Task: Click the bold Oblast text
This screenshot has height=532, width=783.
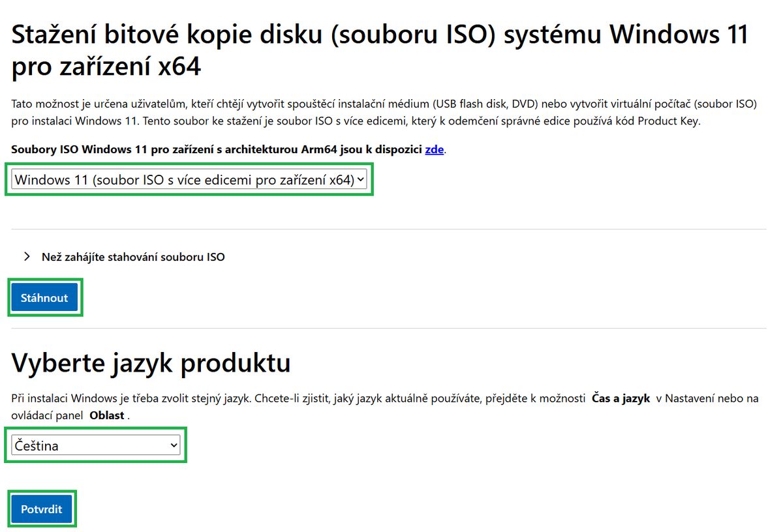Action: (x=107, y=415)
